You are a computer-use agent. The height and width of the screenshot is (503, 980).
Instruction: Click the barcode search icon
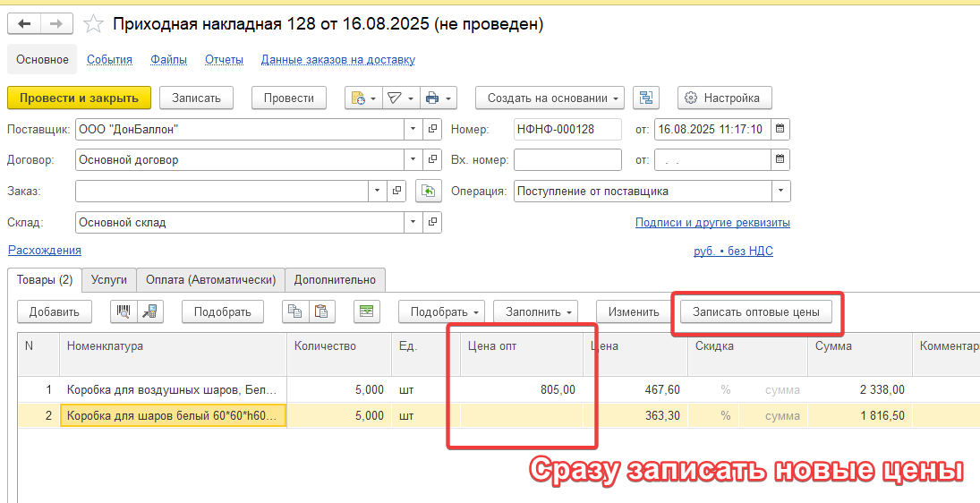(x=124, y=311)
